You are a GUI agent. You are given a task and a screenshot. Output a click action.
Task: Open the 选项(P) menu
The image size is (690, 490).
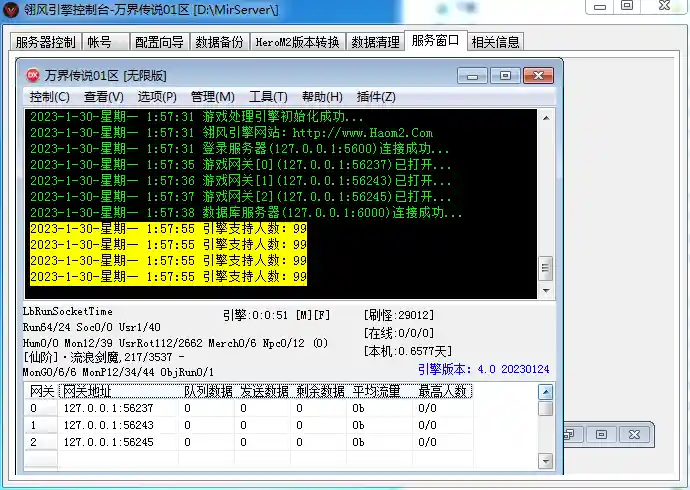[x=157, y=97]
